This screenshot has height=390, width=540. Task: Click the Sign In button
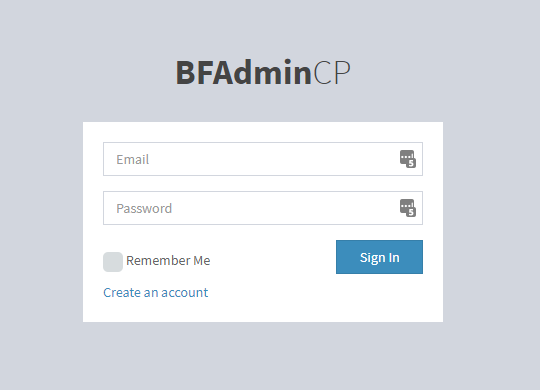coord(379,257)
